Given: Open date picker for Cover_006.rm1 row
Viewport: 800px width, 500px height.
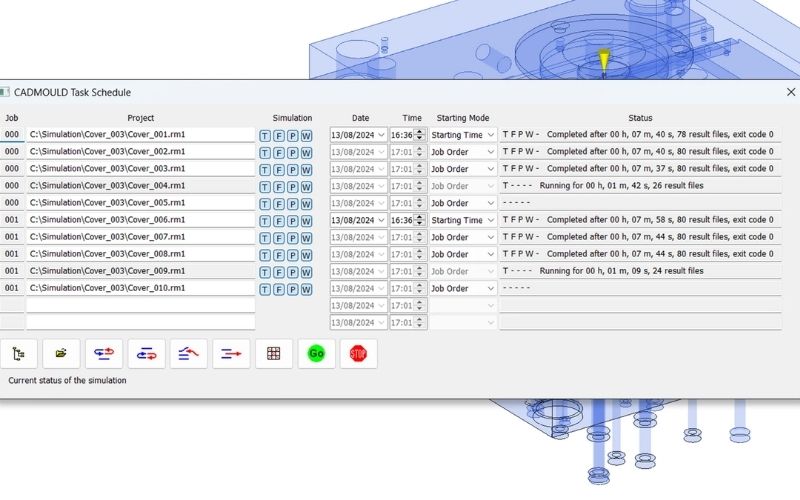Looking at the screenshot, I should 358,220.
